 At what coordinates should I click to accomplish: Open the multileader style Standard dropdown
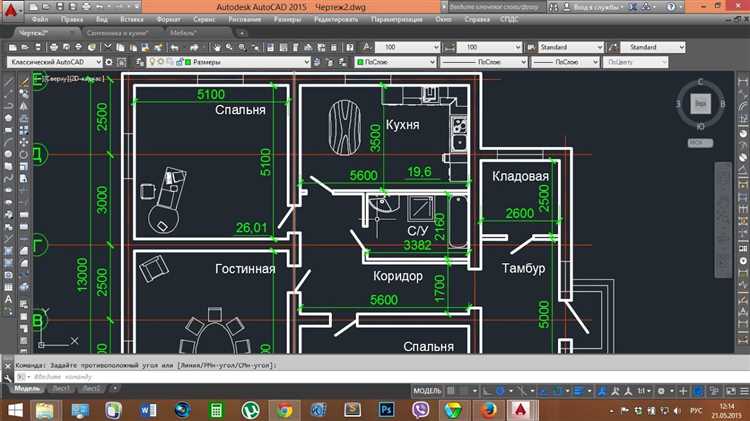point(653,47)
